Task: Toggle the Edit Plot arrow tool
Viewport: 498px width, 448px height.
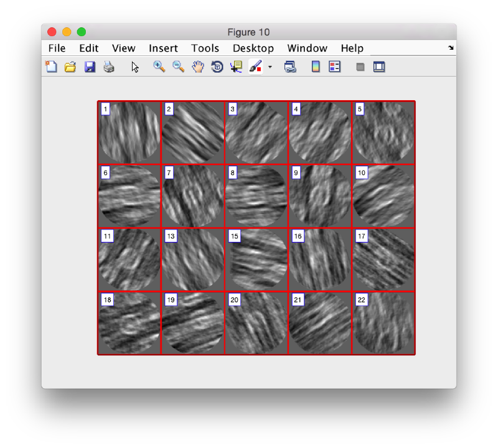Action: pyautogui.click(x=135, y=67)
